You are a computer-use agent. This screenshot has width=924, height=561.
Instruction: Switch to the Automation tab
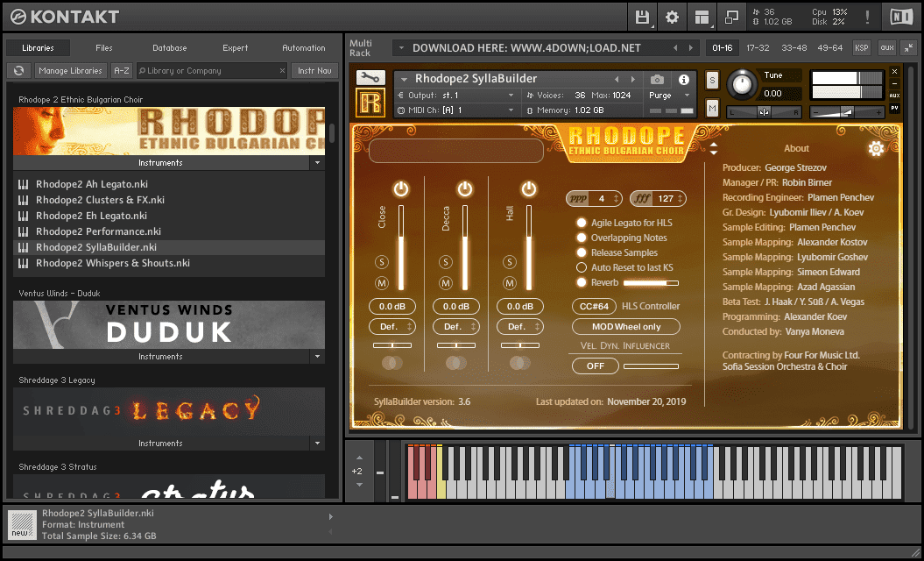coord(304,48)
